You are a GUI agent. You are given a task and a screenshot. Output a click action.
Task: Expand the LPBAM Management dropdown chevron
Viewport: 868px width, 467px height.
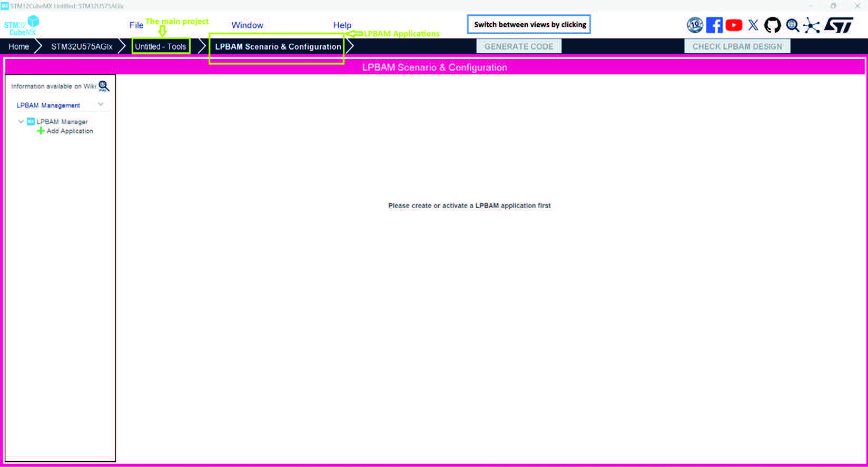[x=101, y=104]
